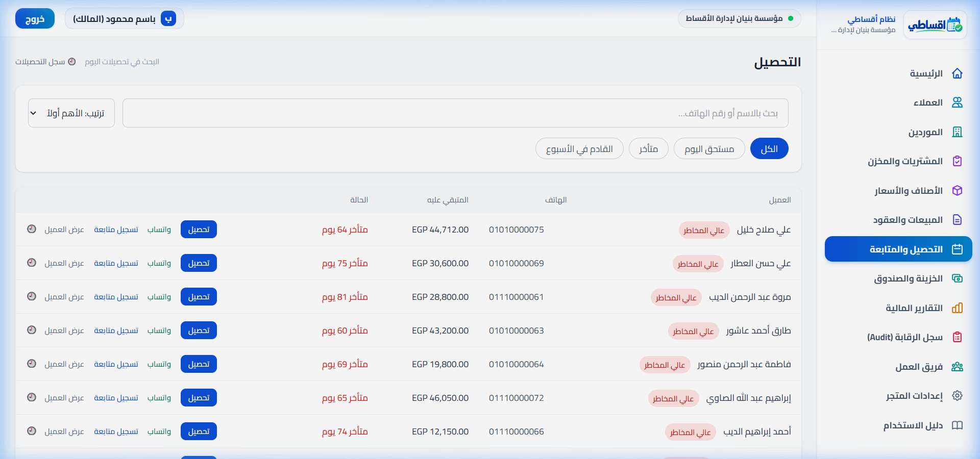Click the box icon beside الأصناف والأسعار
The image size is (980, 459).
pos(957,191)
